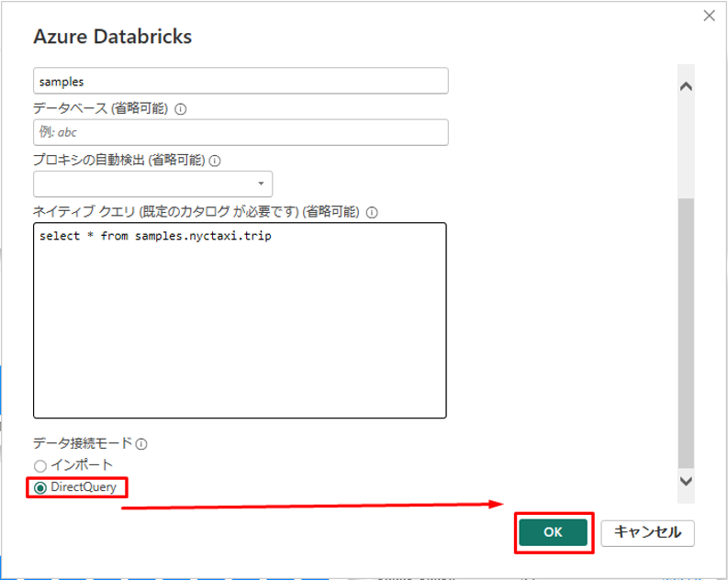
Task: Click the info icon beside ネイティブ クエリ label
Action: (x=372, y=213)
